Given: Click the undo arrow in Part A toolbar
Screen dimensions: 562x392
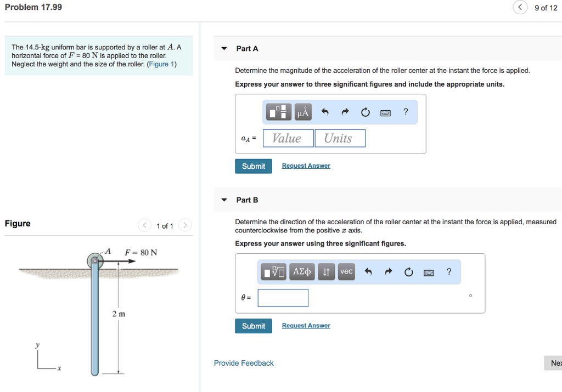Looking at the screenshot, I should (x=325, y=112).
